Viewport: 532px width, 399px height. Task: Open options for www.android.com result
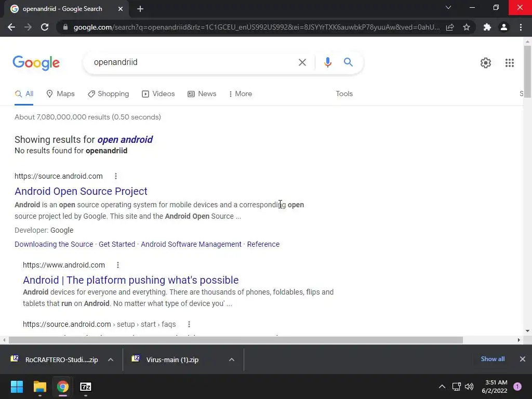pyautogui.click(x=118, y=265)
